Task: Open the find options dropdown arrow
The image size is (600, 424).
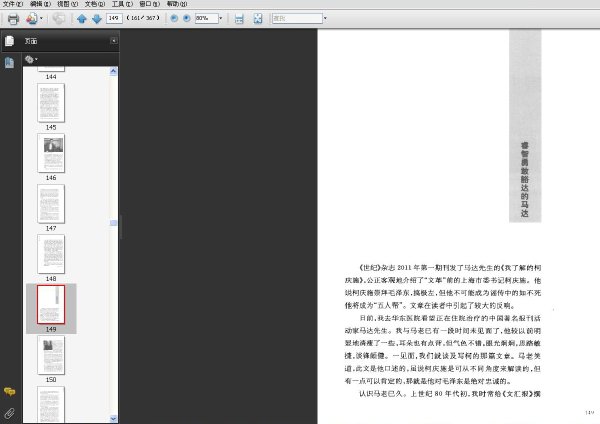Action: tap(325, 18)
